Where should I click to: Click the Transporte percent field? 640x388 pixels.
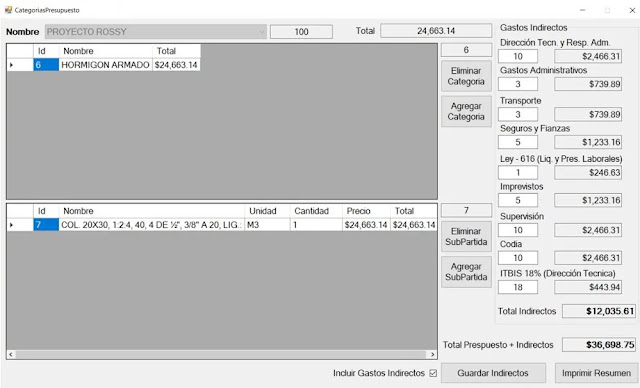pos(518,114)
